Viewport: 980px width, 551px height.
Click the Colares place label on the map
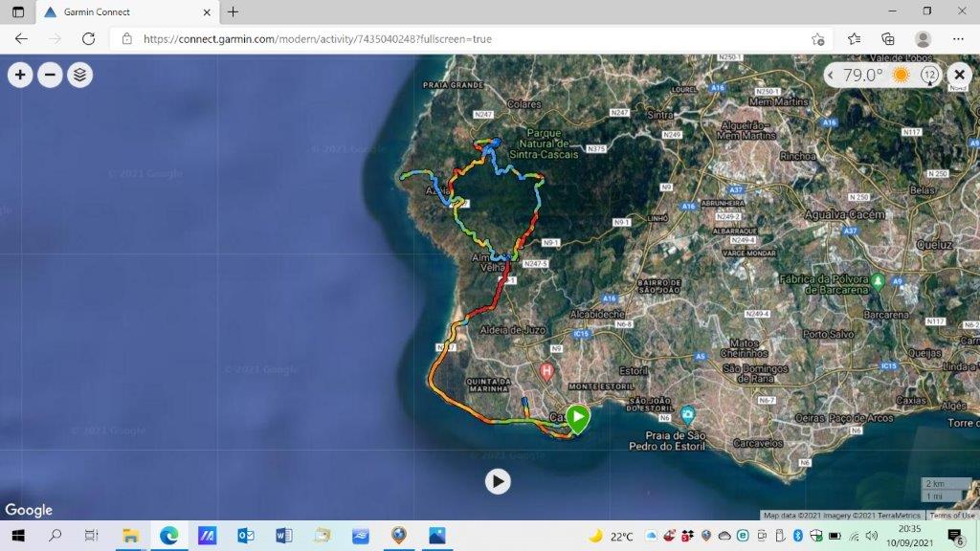tap(524, 104)
